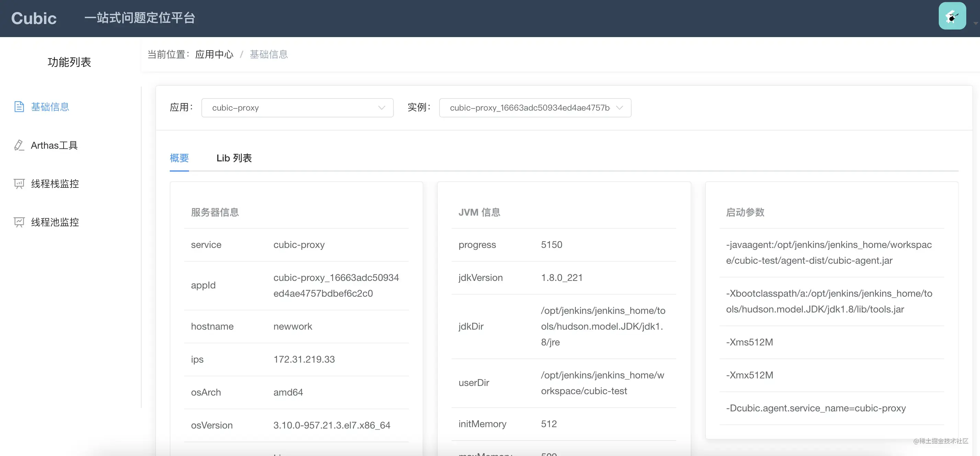Select the 概要 tab
The height and width of the screenshot is (456, 980).
(x=179, y=158)
